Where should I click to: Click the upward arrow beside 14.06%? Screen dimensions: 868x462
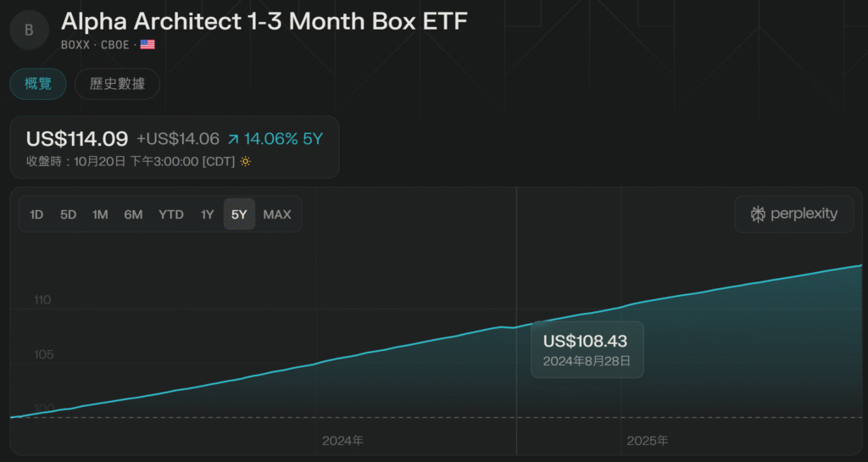pyautogui.click(x=233, y=139)
